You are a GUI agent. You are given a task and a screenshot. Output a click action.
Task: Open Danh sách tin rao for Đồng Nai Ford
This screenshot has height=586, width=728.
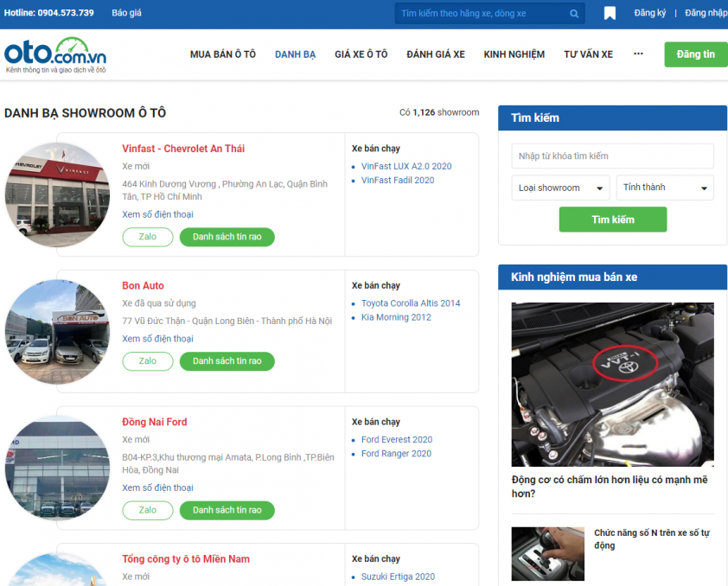click(x=227, y=511)
